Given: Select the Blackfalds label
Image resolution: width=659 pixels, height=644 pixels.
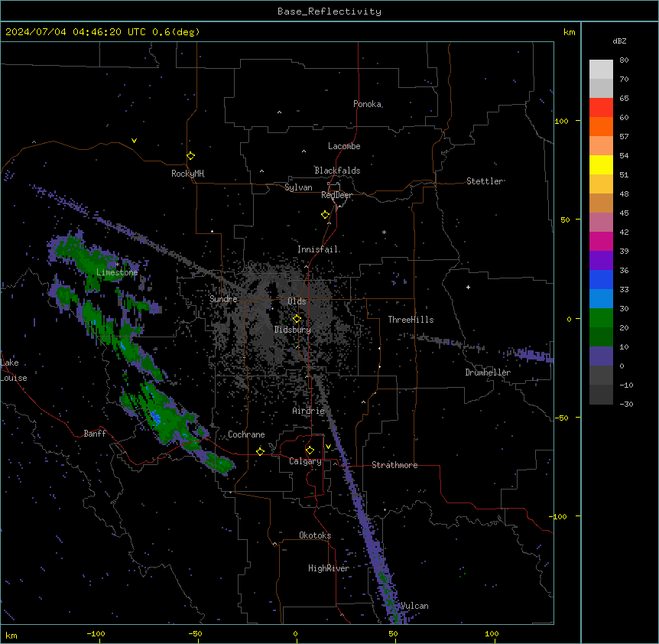Looking at the screenshot, I should click(337, 171).
